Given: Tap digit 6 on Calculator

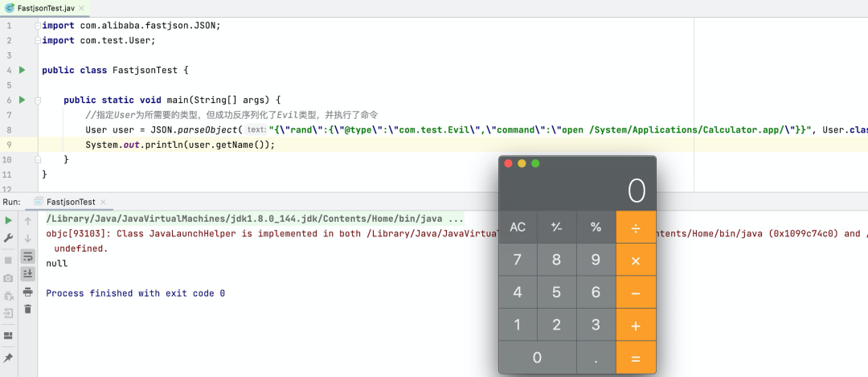Looking at the screenshot, I should coord(596,293).
